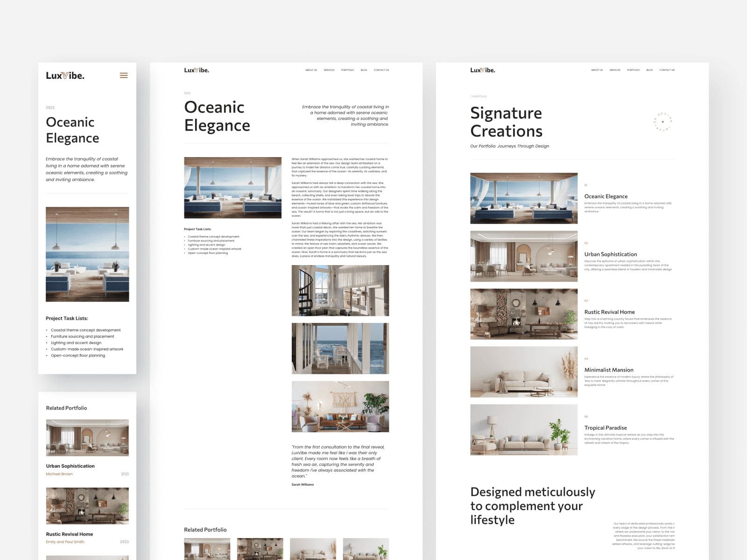Click 'Furniture sourcing and placement' in the mobile task list
Viewport: 747px width, 560px height.
[x=83, y=336]
